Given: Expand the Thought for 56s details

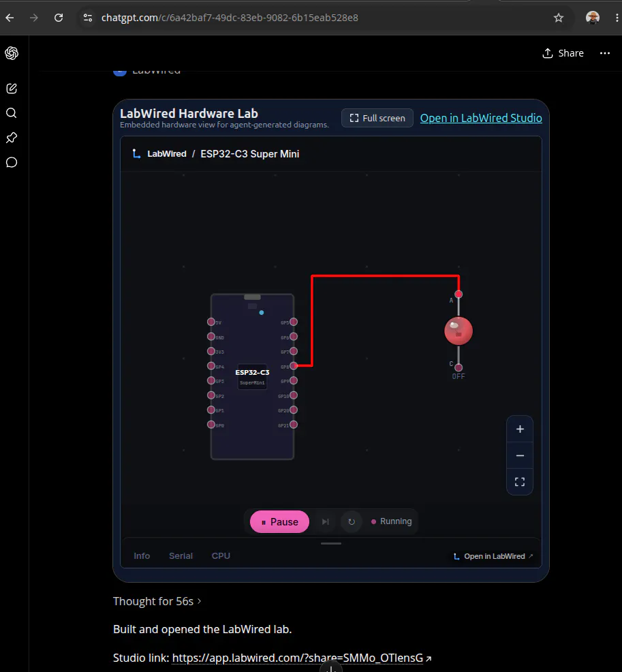Looking at the screenshot, I should click(157, 601).
